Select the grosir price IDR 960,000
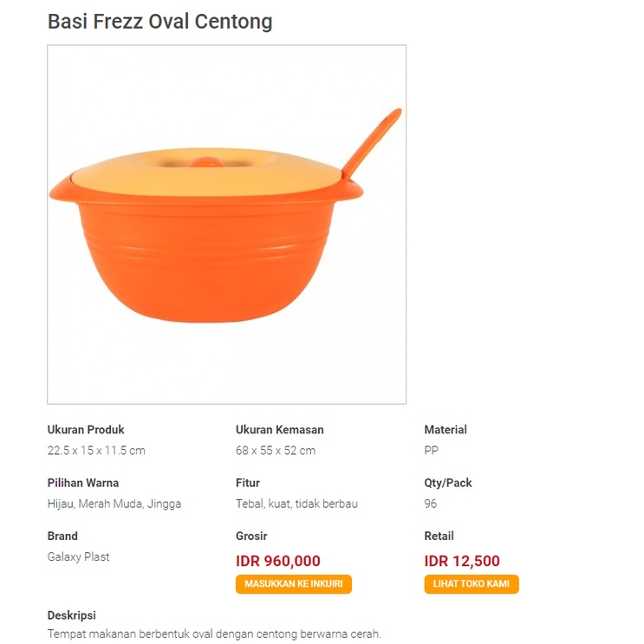The width and height of the screenshot is (644, 644). (278, 561)
